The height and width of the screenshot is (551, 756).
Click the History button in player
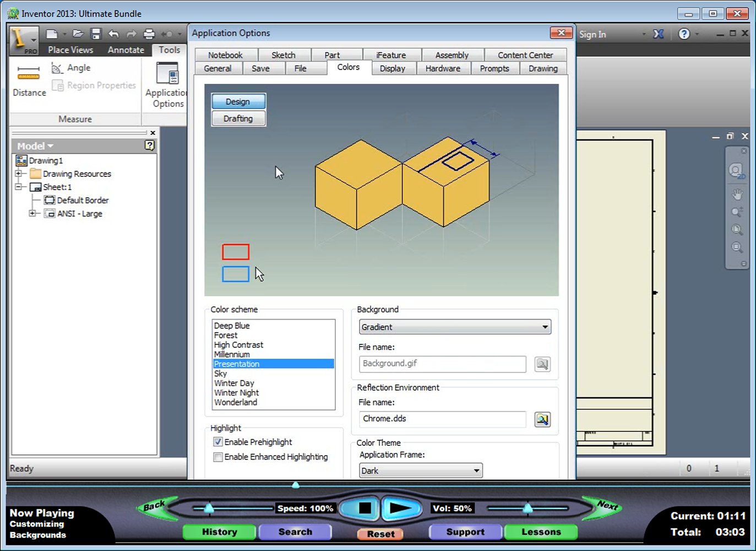[x=219, y=532]
